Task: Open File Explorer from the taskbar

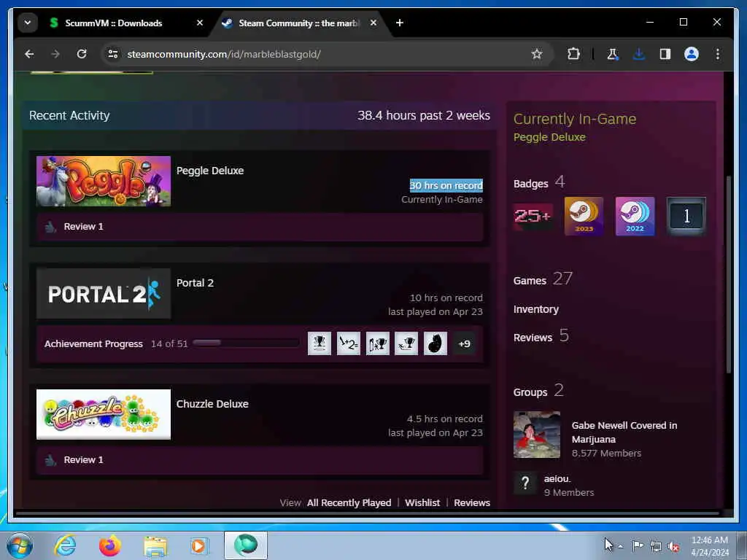Action: tap(155, 545)
